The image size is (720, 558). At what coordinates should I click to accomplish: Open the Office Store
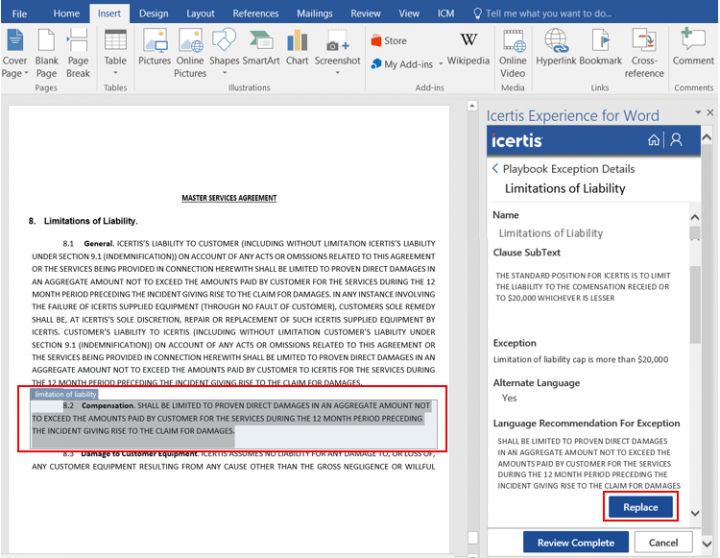pyautogui.click(x=388, y=40)
